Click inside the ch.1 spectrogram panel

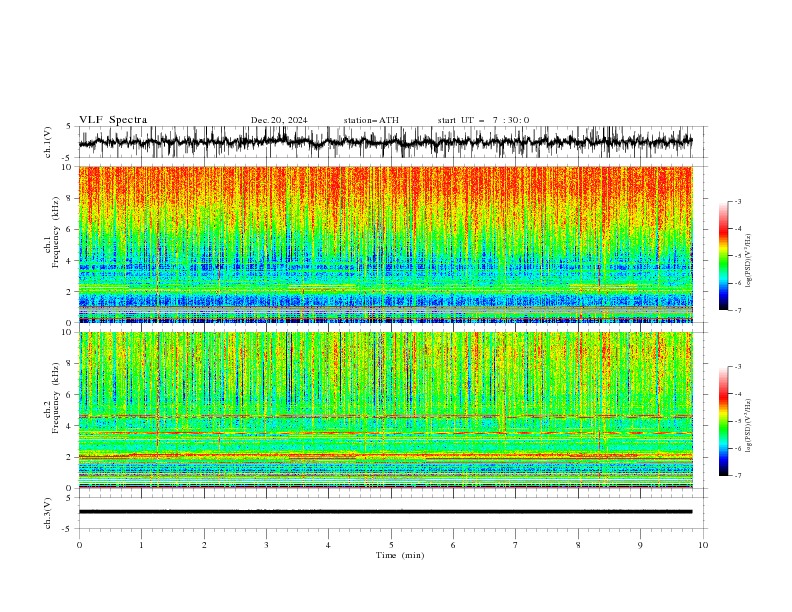pos(385,244)
